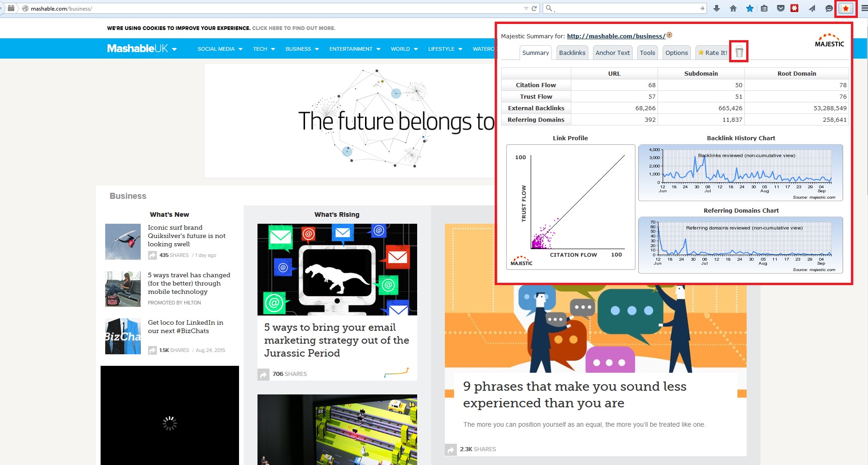
Task: Open 5 ways to bring your email marketing article
Action: click(336, 340)
